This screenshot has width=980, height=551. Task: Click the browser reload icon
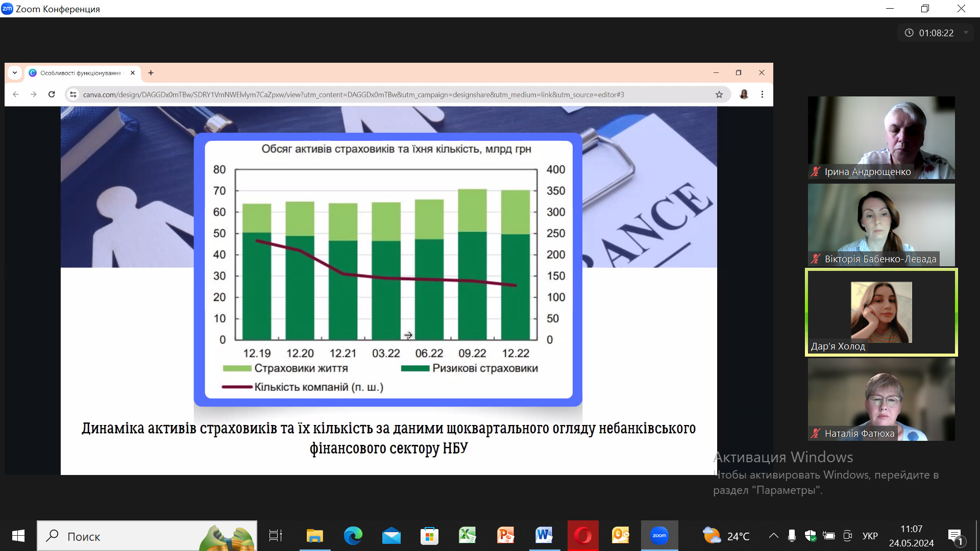[52, 94]
